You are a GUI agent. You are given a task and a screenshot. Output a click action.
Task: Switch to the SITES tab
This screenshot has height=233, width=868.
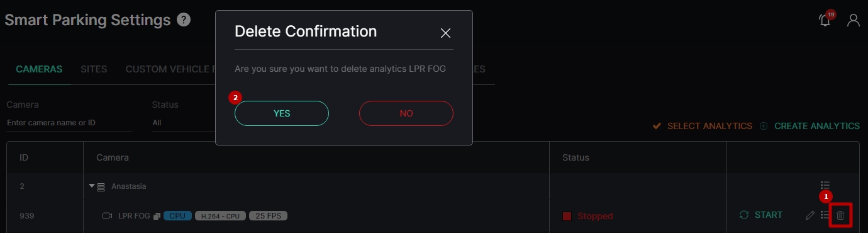point(94,69)
